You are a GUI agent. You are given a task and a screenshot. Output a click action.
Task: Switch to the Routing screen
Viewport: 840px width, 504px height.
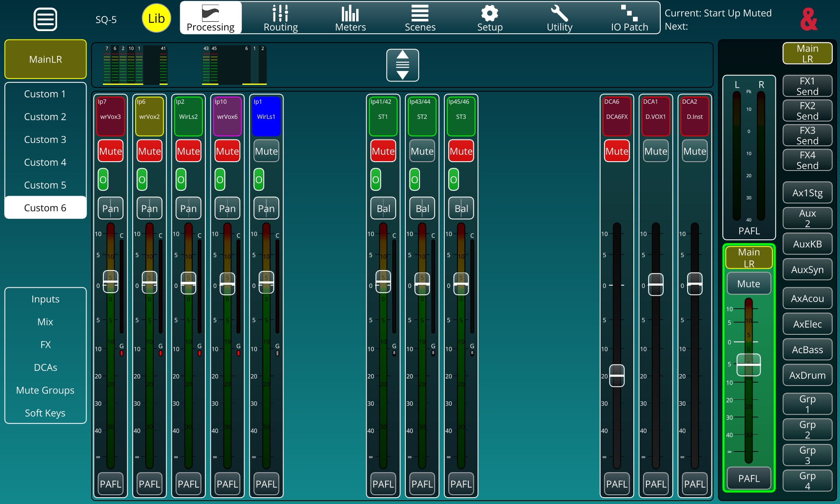[x=280, y=18]
